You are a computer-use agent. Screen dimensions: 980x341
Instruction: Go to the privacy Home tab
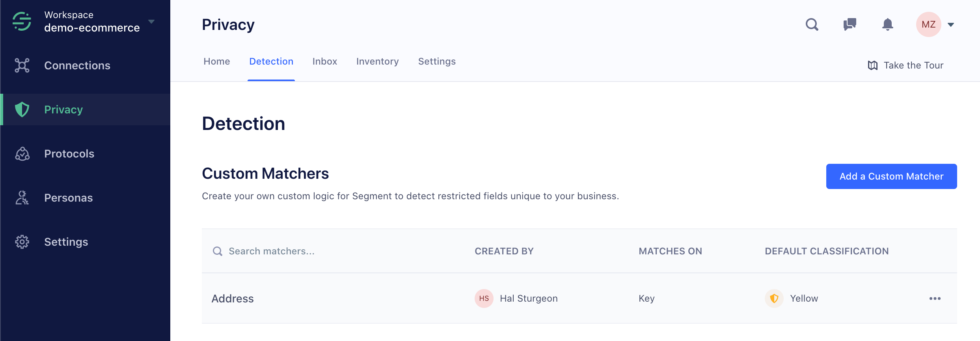216,61
